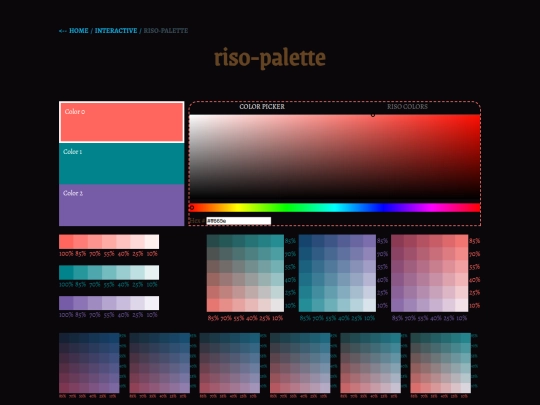Switch to the COLOR PICKER tab
Image resolution: width=540 pixels, height=405 pixels.
click(262, 107)
